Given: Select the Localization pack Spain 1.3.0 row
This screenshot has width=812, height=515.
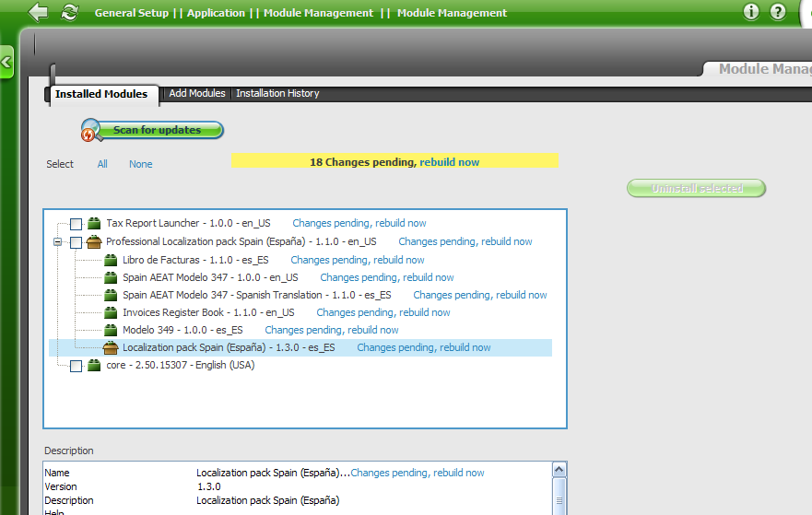Looking at the screenshot, I should click(x=228, y=347).
